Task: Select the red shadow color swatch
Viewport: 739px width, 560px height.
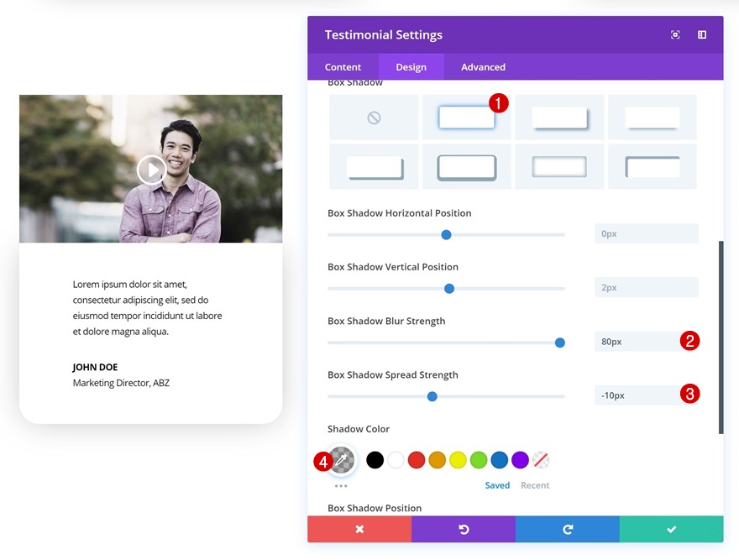Action: click(x=416, y=459)
